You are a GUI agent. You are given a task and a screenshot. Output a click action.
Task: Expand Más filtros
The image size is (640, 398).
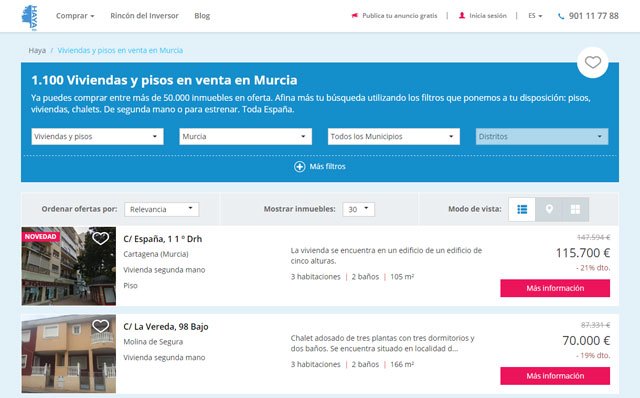pyautogui.click(x=320, y=167)
